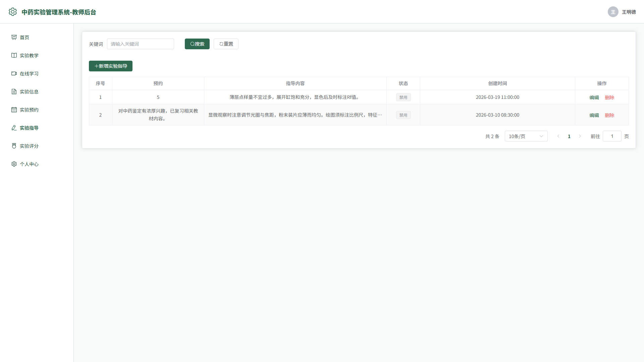This screenshot has height=362, width=644.
Task: Expand the 10条/页 page size dropdown
Action: point(526,136)
